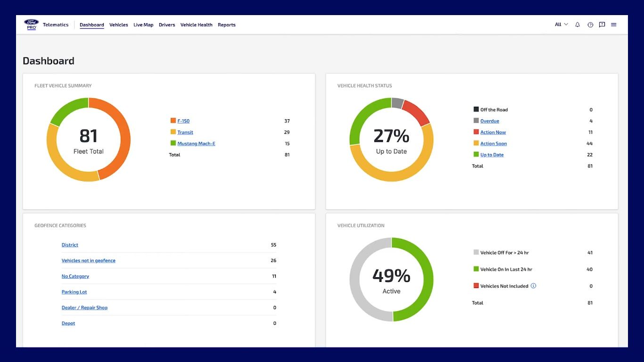Click the Vehicle On In Last 24 hr value 40
The image size is (644, 362).
[x=590, y=270]
